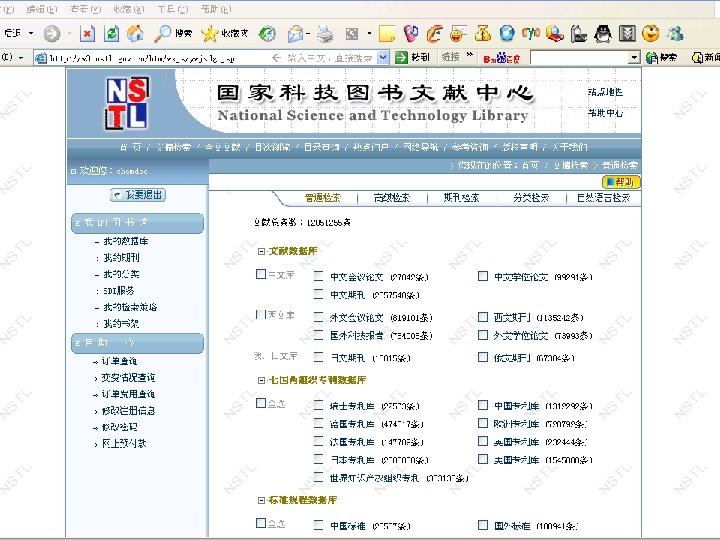Open the 站点地图 link in header
Viewport: 720px width, 540px height.
(x=605, y=92)
